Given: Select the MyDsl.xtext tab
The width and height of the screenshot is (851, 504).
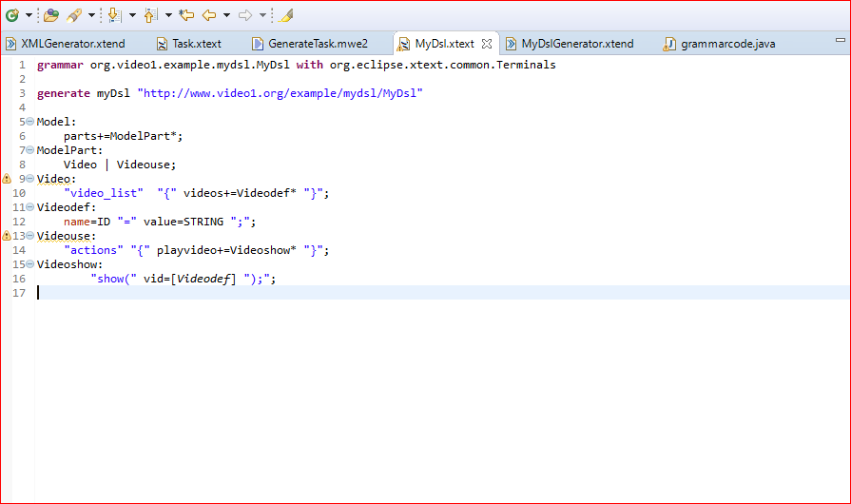Looking at the screenshot, I should [x=444, y=44].
